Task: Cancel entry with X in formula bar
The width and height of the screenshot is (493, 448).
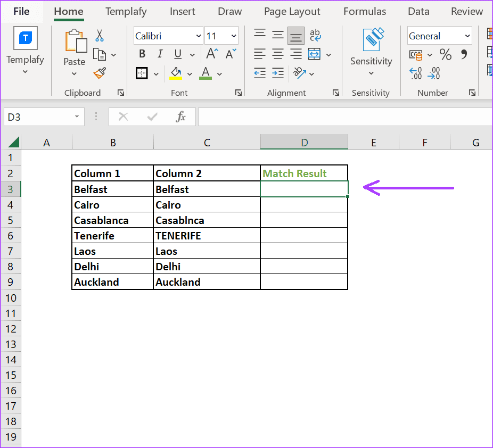Action: click(124, 117)
